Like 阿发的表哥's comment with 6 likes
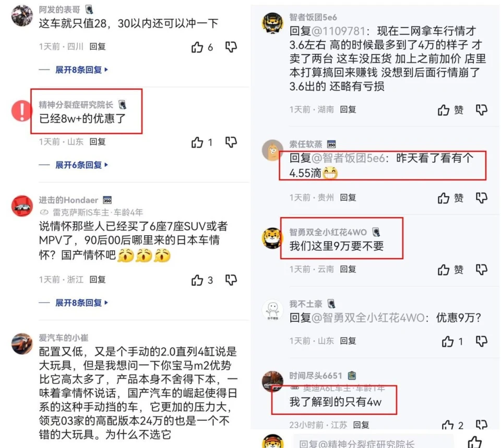Viewport: 501px width, 448px height. [197, 47]
